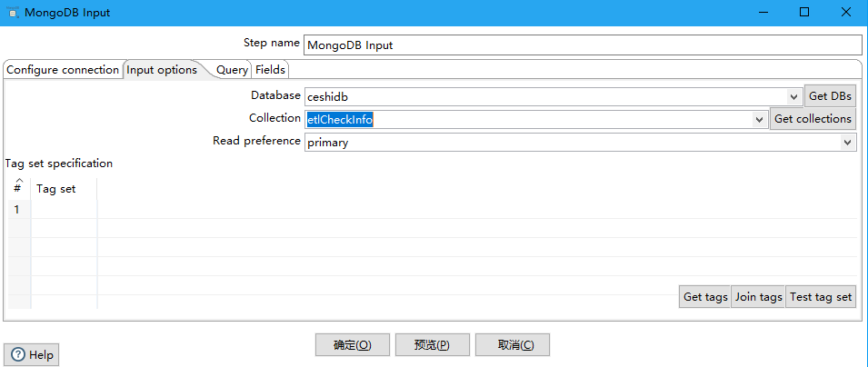Confirm with the 确定(O) button
The width and height of the screenshot is (868, 367).
pos(353,345)
